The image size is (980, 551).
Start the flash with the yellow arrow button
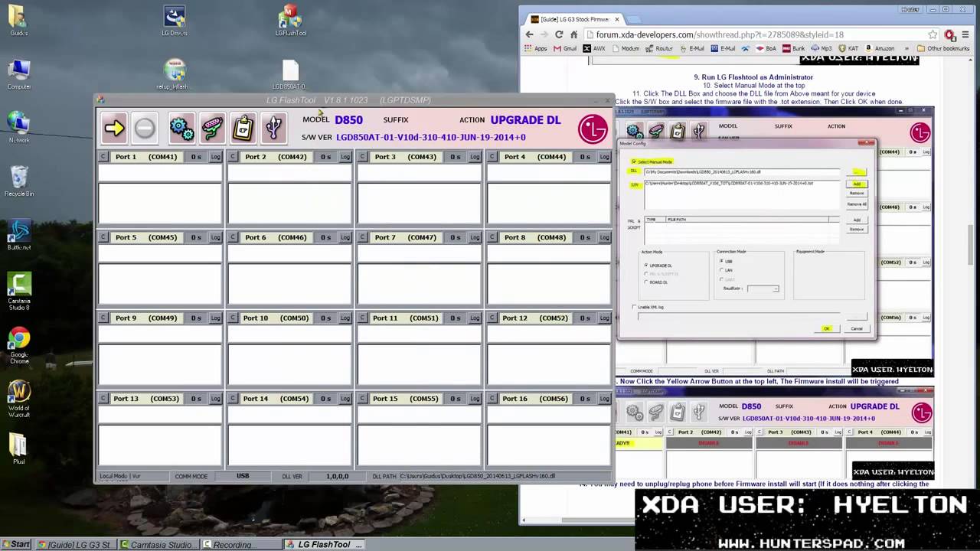(114, 128)
